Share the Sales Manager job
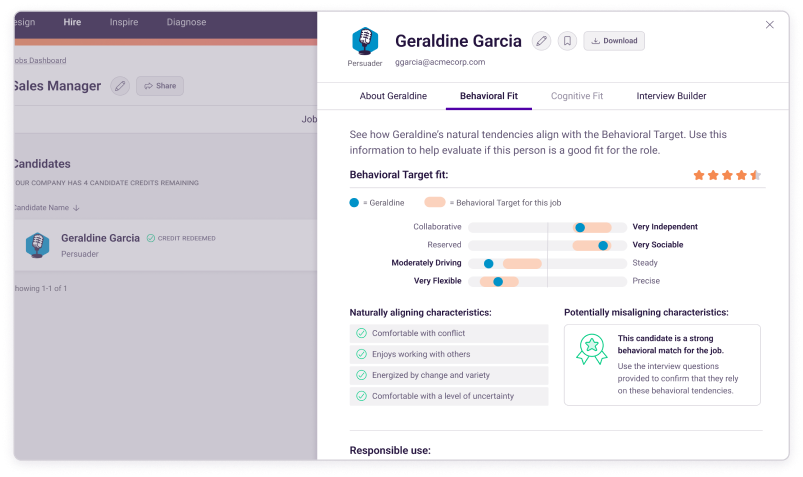 [x=160, y=86]
